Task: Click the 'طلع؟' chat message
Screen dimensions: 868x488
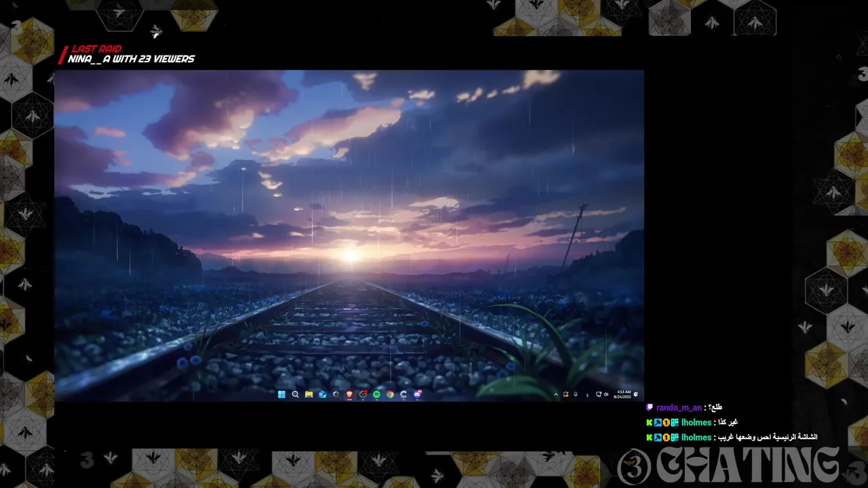Action: (x=715, y=407)
